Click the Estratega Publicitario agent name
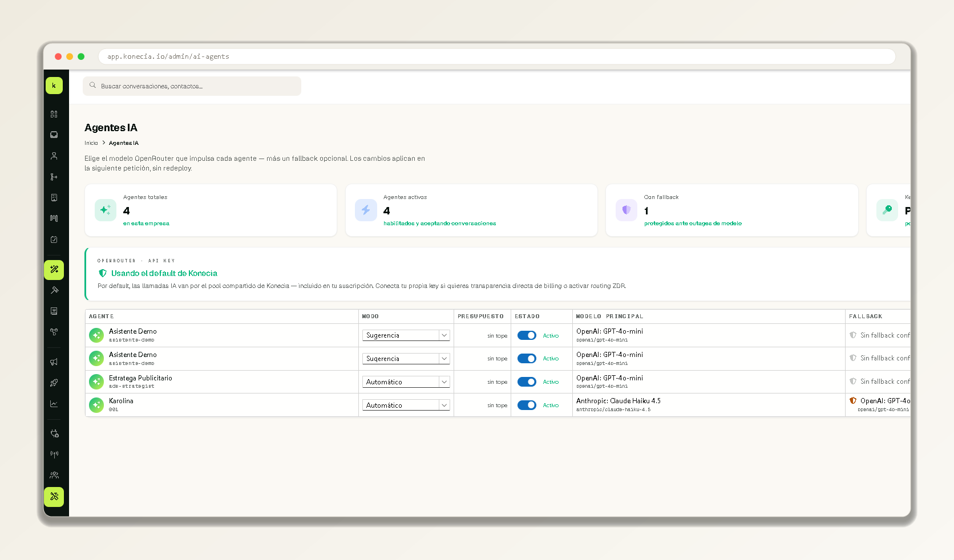Screen dimensions: 954x560 click(x=140, y=378)
